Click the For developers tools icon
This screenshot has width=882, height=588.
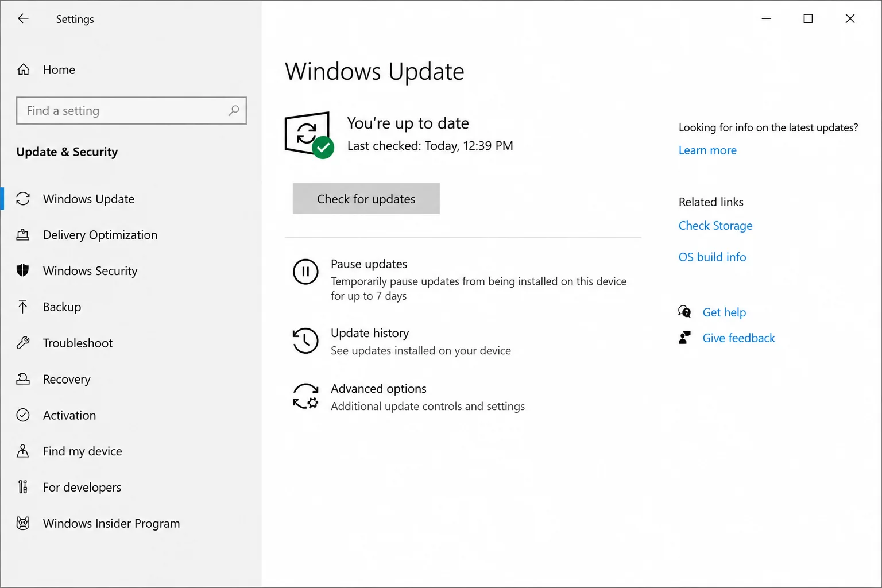[23, 487]
